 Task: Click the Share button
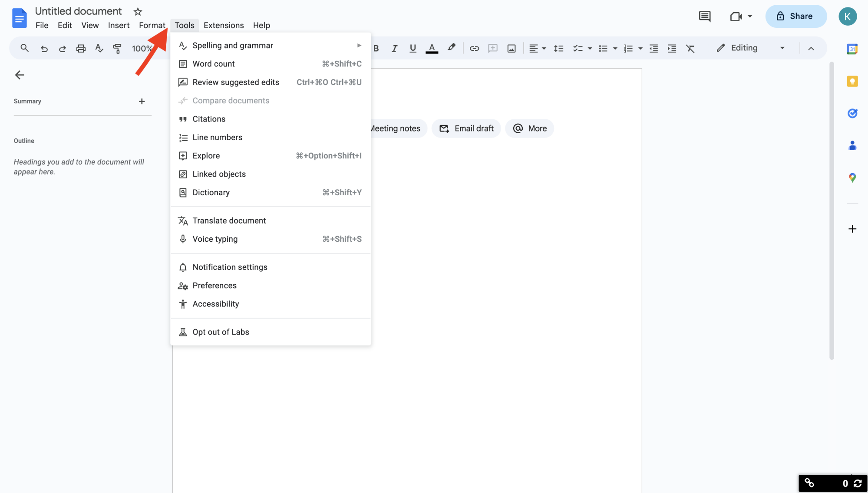(796, 16)
